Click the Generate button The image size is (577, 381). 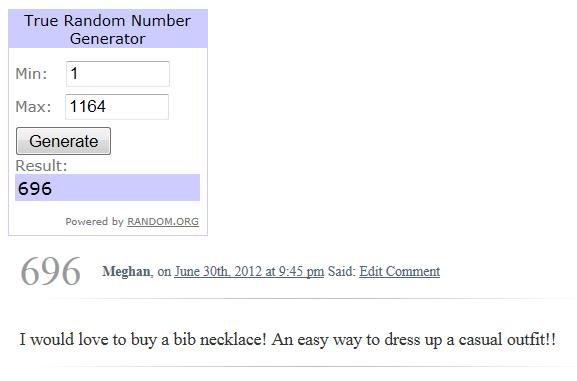[x=63, y=141]
